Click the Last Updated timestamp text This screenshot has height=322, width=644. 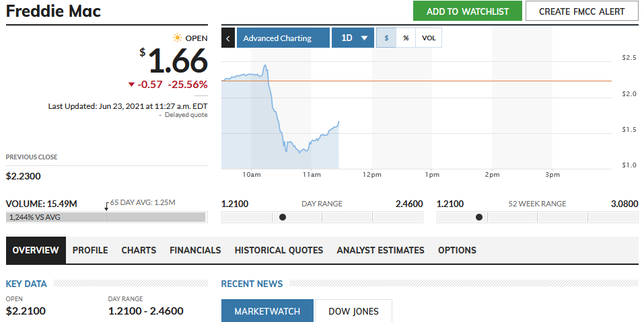pyautogui.click(x=128, y=106)
